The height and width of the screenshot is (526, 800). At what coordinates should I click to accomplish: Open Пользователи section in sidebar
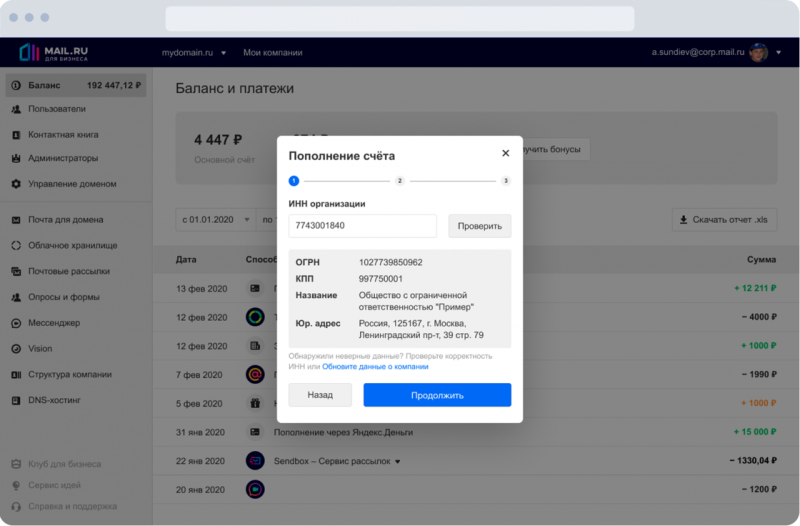[x=56, y=109]
